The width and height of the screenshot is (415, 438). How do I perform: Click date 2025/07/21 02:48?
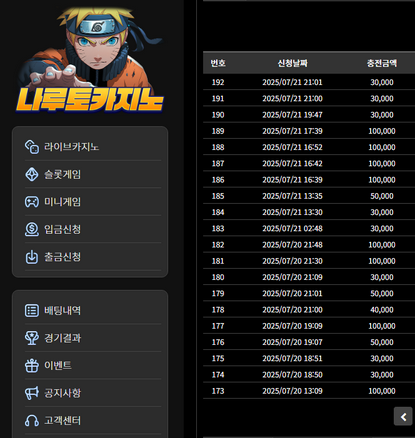pyautogui.click(x=292, y=228)
